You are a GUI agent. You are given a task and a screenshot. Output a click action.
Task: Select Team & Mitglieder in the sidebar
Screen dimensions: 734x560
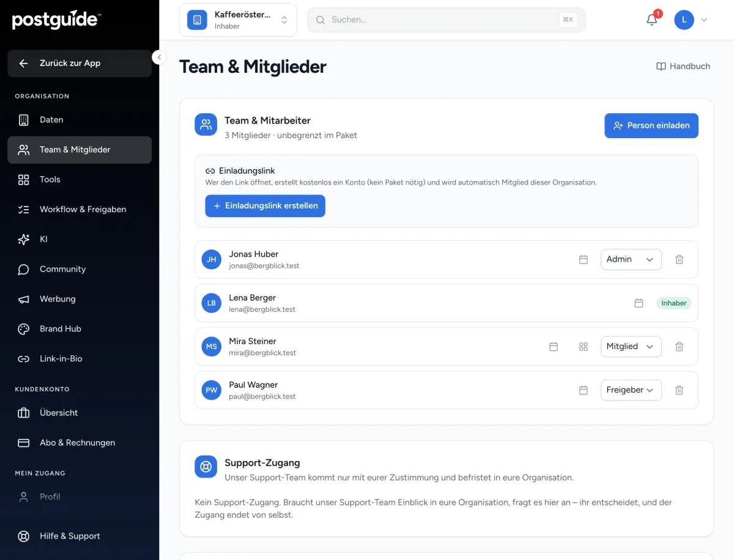80,150
